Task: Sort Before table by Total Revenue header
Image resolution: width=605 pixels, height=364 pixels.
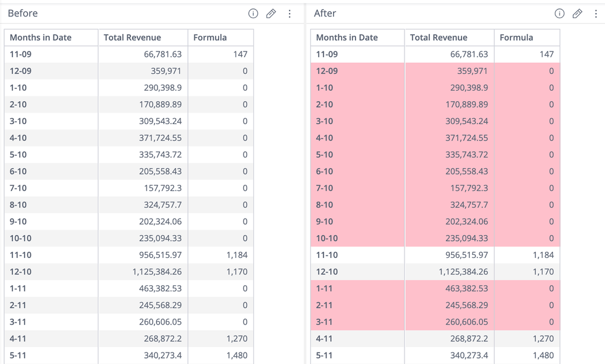Action: click(x=132, y=38)
